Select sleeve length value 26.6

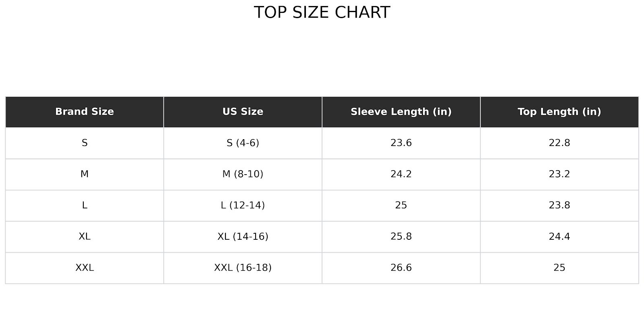[401, 268]
